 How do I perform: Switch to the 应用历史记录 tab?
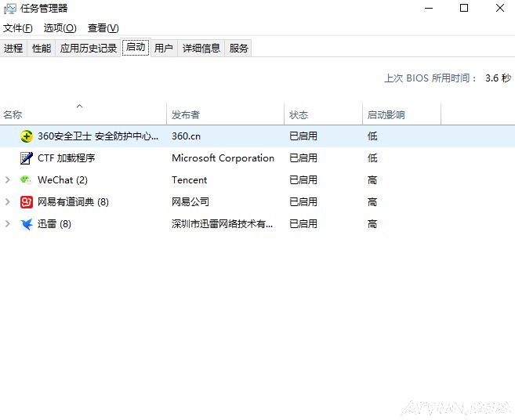pos(89,48)
